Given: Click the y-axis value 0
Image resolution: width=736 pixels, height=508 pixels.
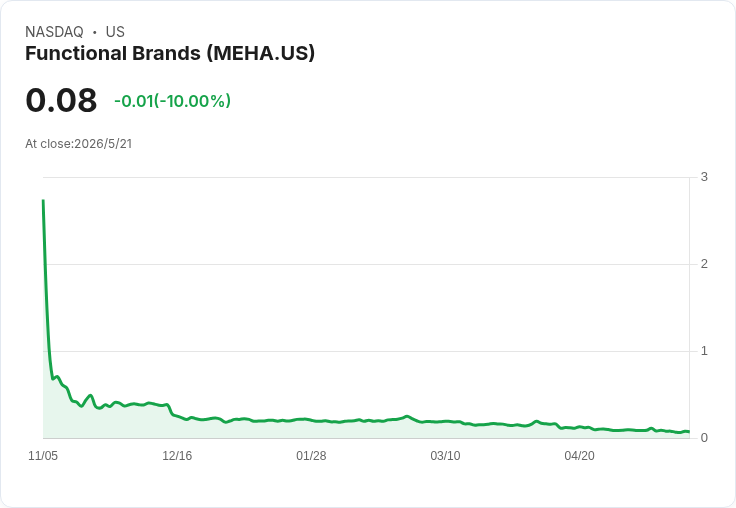Looking at the screenshot, I should tap(704, 438).
